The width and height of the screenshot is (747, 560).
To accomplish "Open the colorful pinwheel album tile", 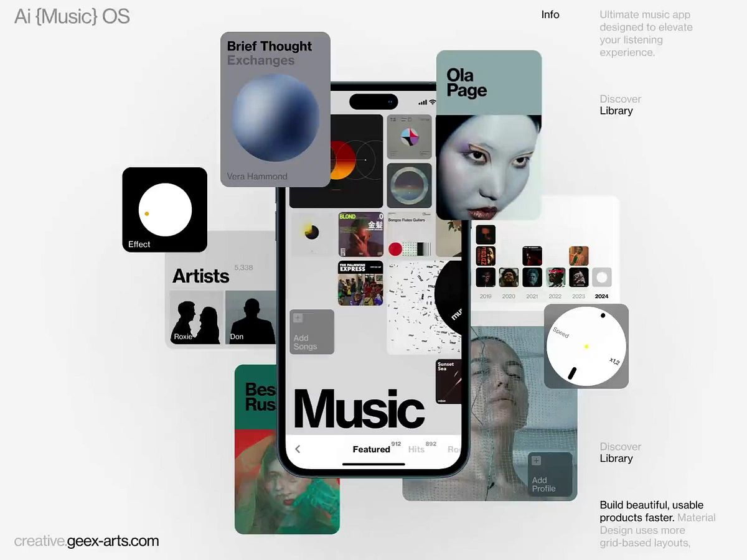I will tap(408, 137).
